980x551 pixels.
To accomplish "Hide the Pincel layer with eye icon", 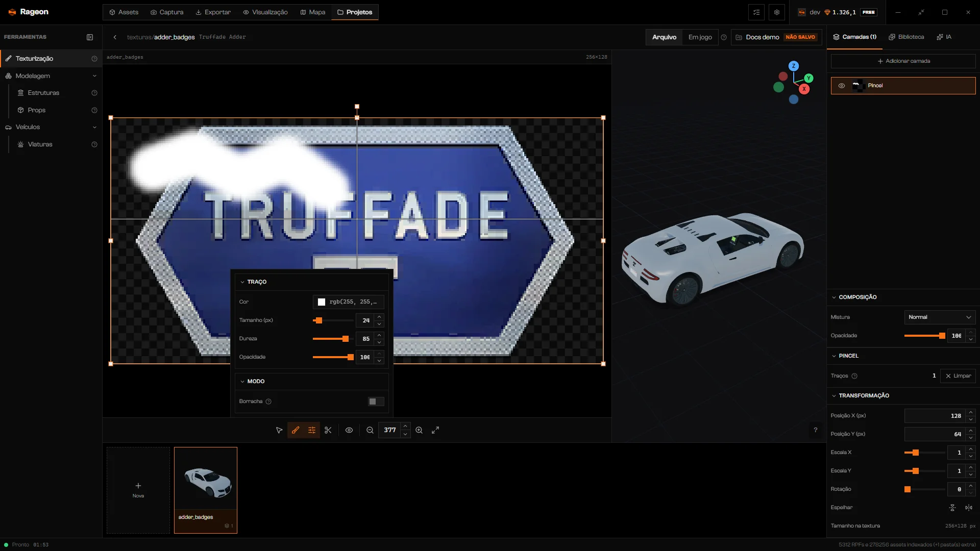I will pos(842,86).
